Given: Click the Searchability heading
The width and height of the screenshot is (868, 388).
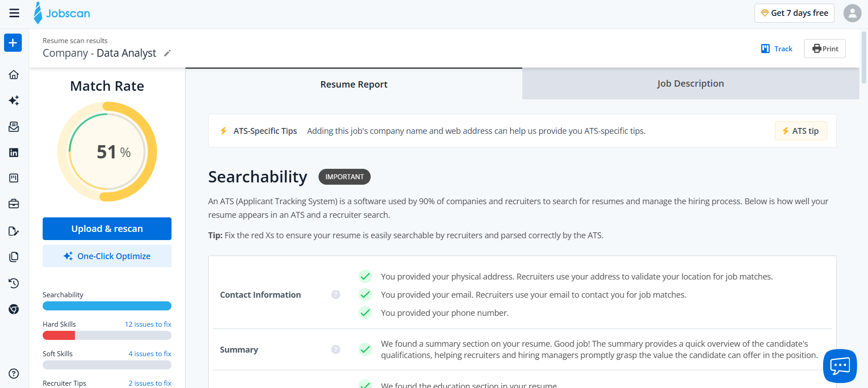Looking at the screenshot, I should coord(258,177).
